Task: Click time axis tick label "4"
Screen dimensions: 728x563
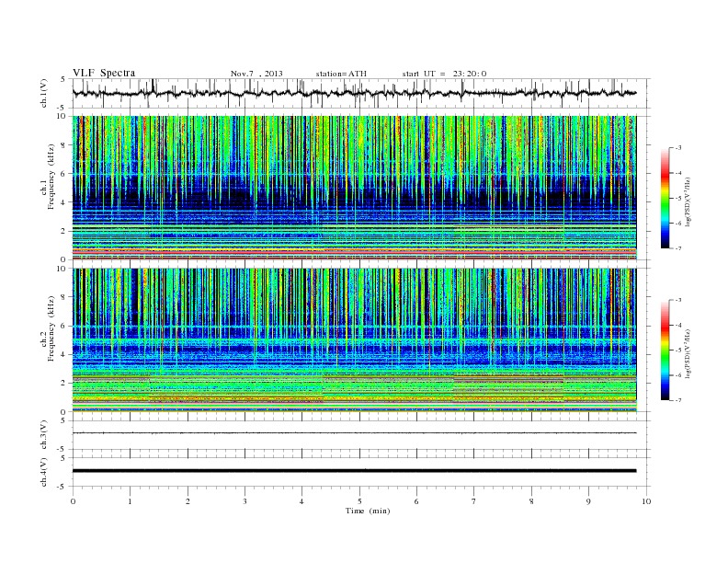Action: (x=301, y=501)
